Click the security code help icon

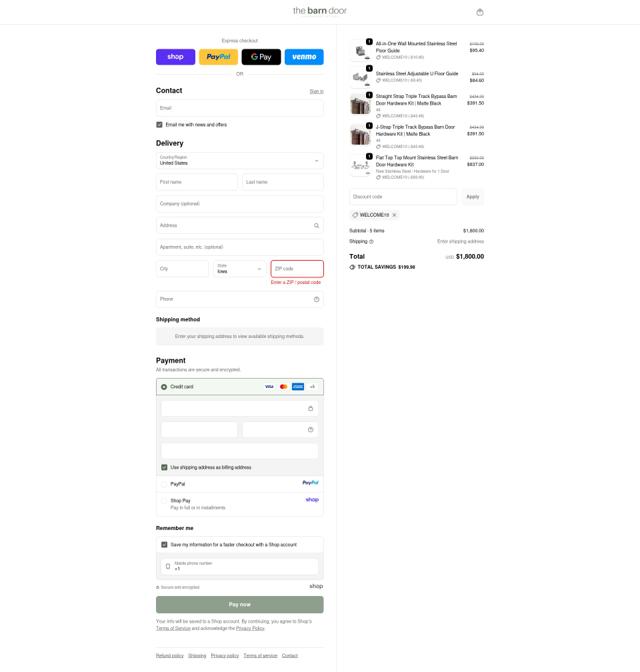[310, 429]
